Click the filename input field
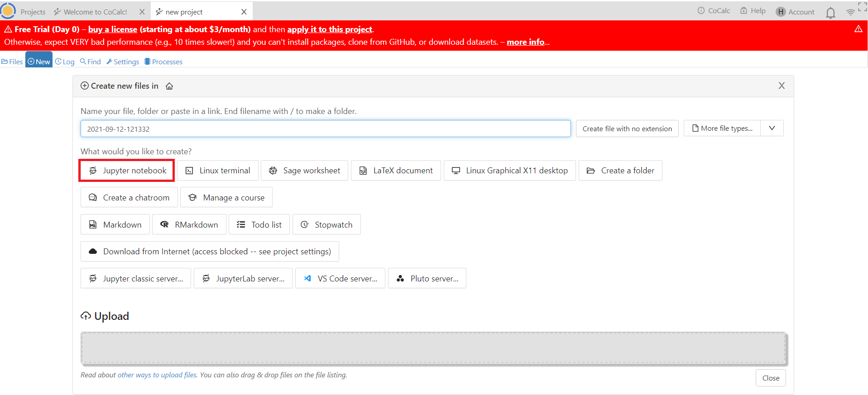The height and width of the screenshot is (395, 868). pos(326,129)
